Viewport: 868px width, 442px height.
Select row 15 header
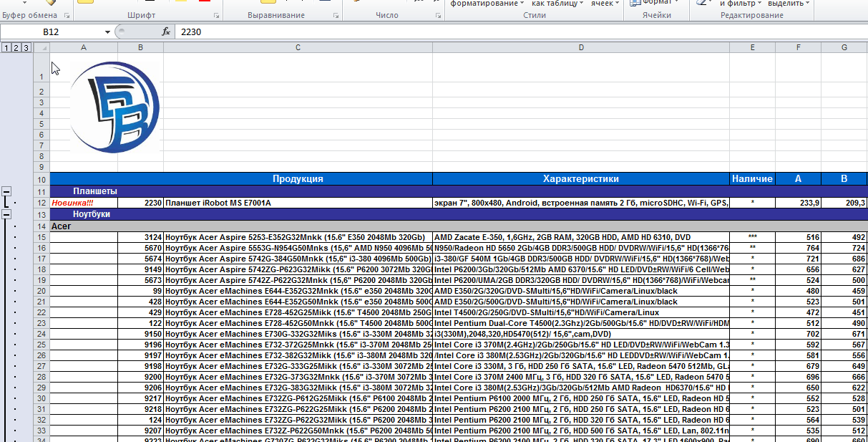tap(42, 237)
